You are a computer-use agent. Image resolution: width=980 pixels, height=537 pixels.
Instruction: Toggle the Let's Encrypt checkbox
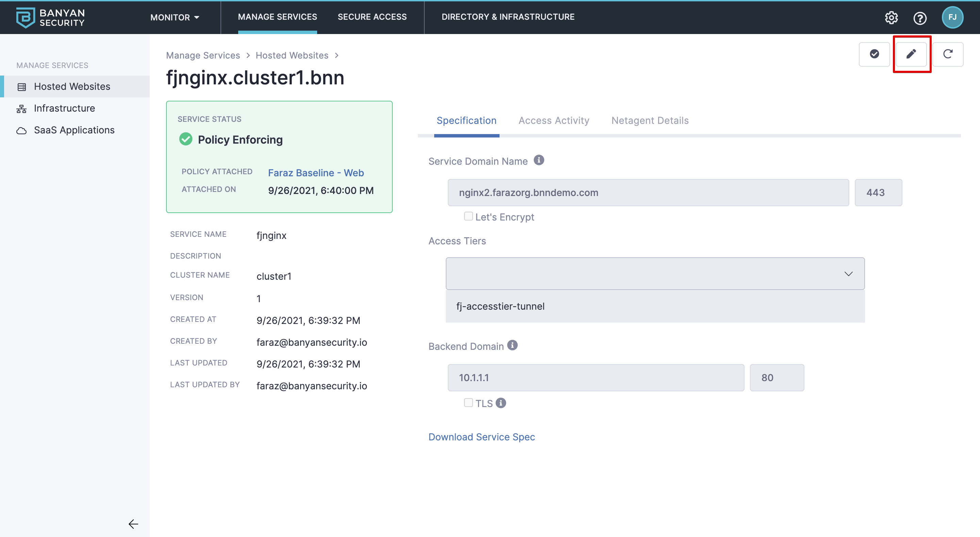click(x=468, y=216)
